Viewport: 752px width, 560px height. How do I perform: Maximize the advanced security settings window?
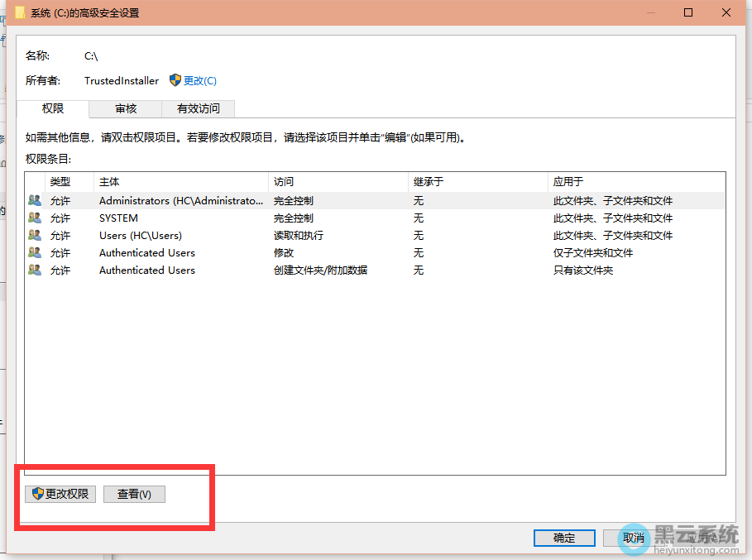point(688,12)
